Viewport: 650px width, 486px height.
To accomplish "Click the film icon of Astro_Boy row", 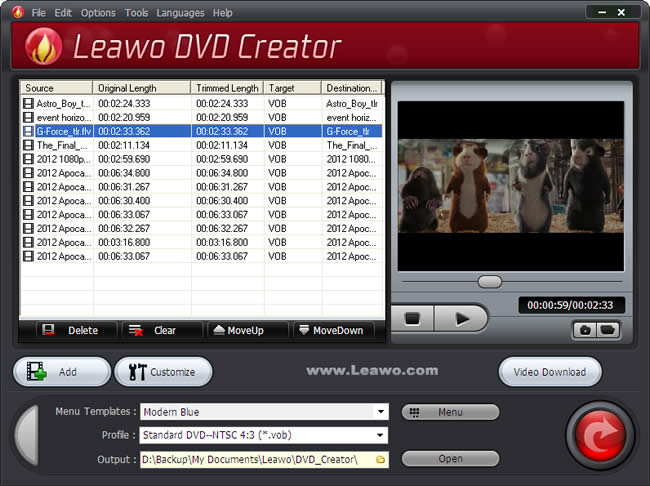I will coord(28,103).
